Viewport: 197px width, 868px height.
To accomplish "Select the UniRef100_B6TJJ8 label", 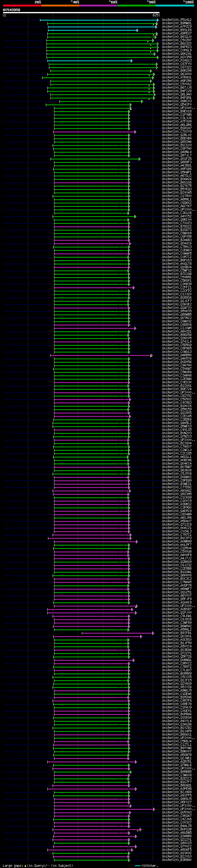I will click(x=177, y=88).
